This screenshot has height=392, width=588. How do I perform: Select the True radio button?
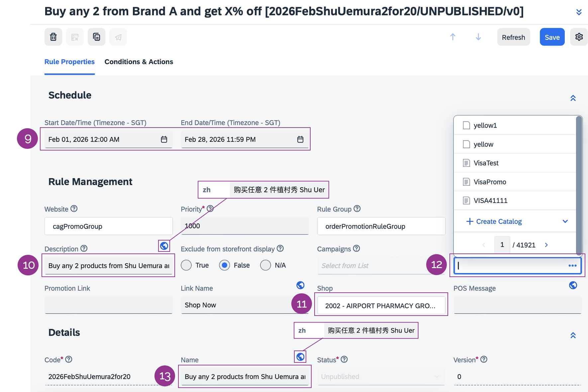point(186,265)
